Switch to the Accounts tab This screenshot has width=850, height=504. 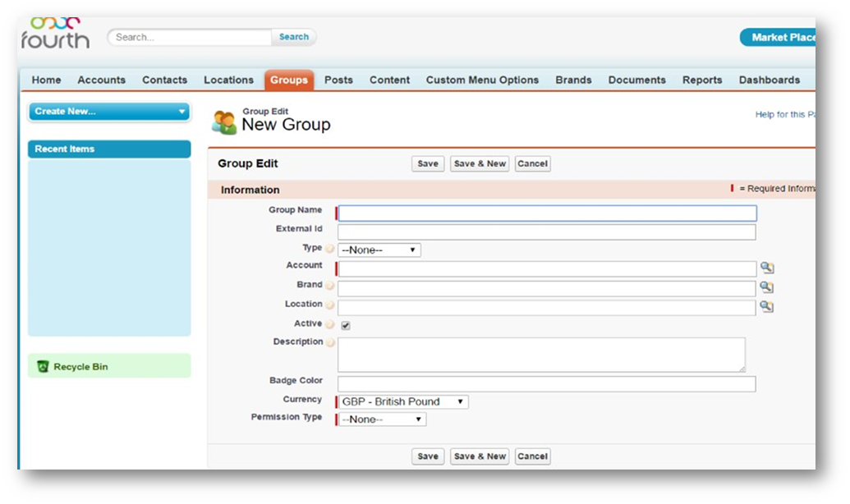click(x=101, y=80)
